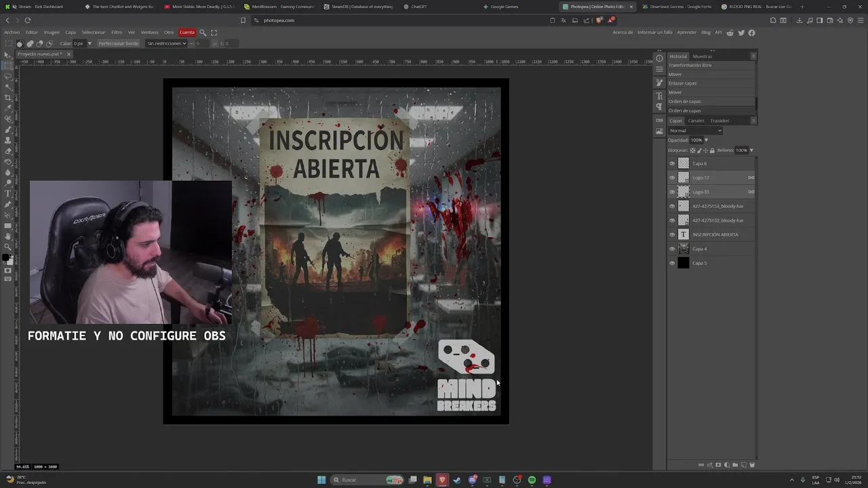Select the Brush tool

(8, 129)
